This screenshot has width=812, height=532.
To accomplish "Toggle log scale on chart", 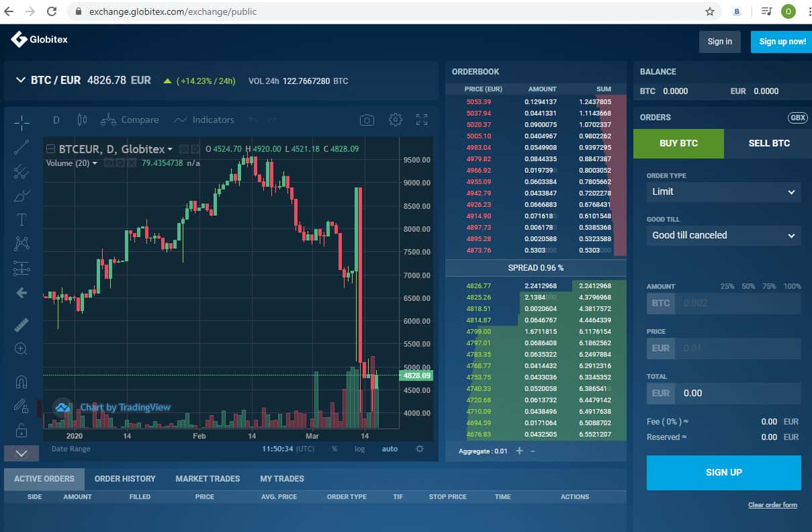I will (360, 449).
